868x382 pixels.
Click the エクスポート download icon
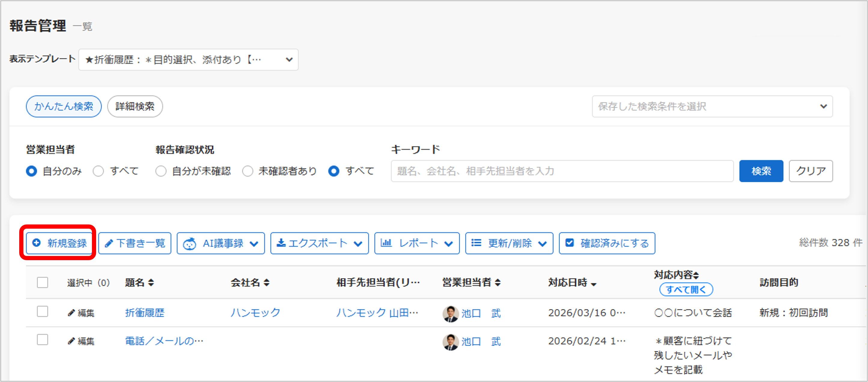(281, 243)
